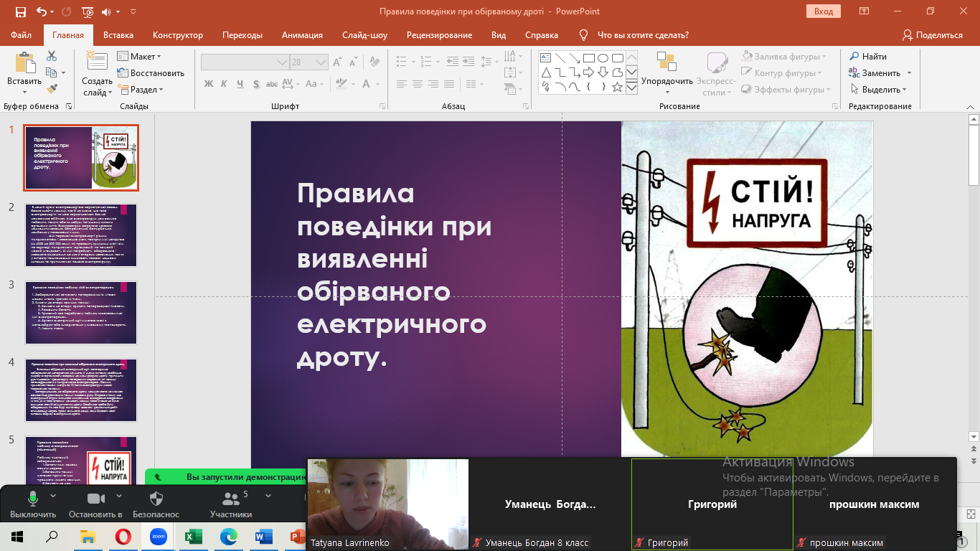Toggle Bold (Ж) formatting
Viewport: 980px width, 551px height.
pos(209,84)
